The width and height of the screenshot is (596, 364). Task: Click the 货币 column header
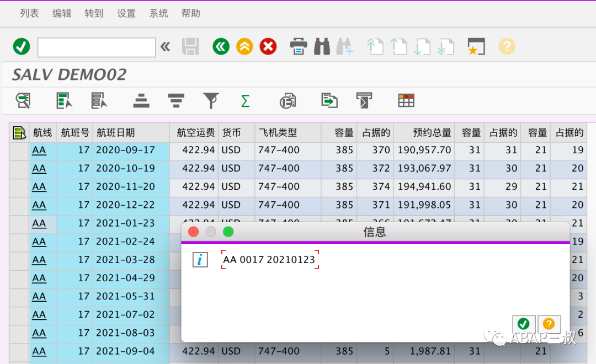(236, 132)
